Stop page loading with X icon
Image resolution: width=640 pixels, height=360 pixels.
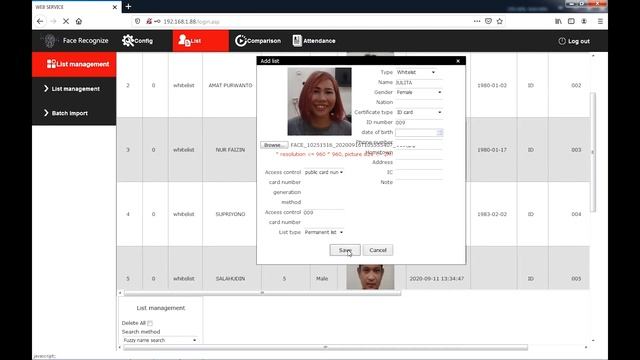pyautogui.click(x=66, y=21)
